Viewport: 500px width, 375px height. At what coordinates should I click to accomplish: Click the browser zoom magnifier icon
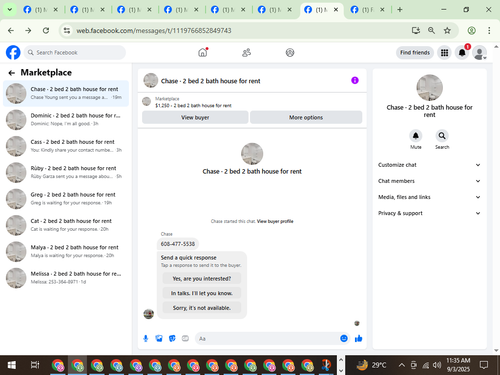click(431, 31)
